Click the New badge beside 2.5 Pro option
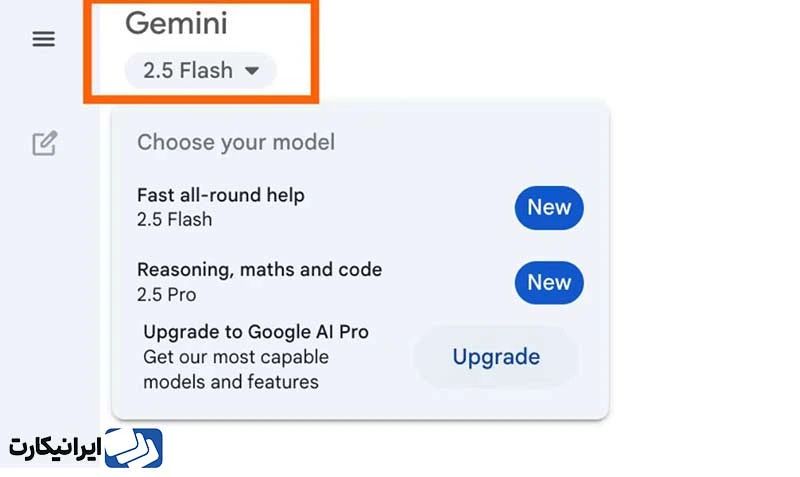 pos(549,283)
